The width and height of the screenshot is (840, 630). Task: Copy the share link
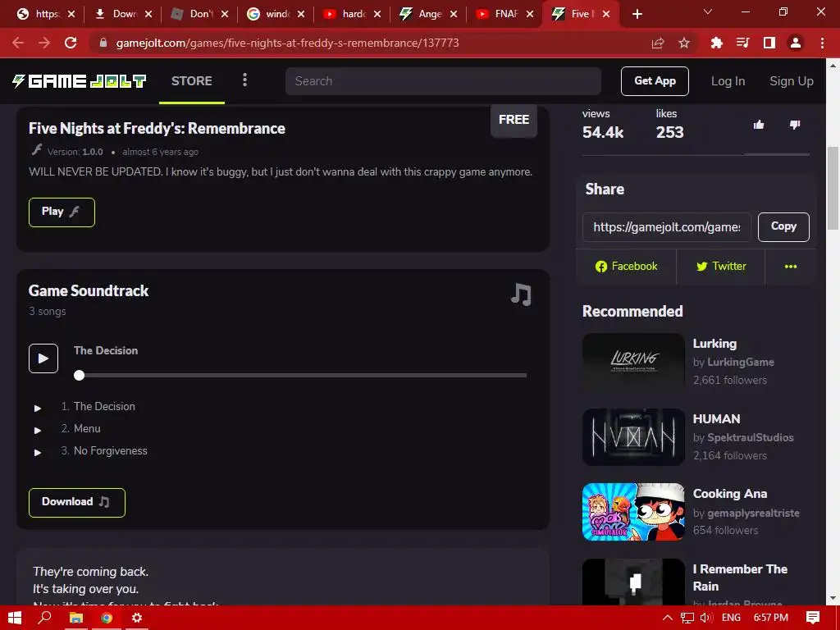pos(783,227)
